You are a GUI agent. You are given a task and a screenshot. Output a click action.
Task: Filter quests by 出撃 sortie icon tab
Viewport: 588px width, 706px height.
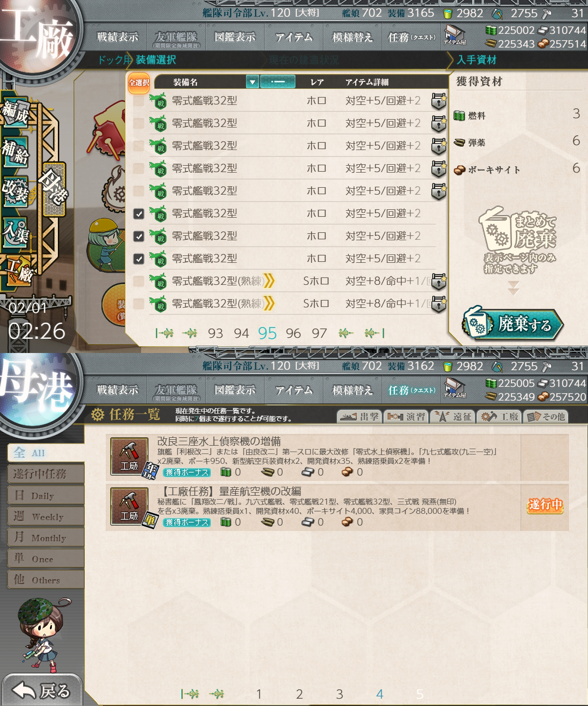(360, 416)
